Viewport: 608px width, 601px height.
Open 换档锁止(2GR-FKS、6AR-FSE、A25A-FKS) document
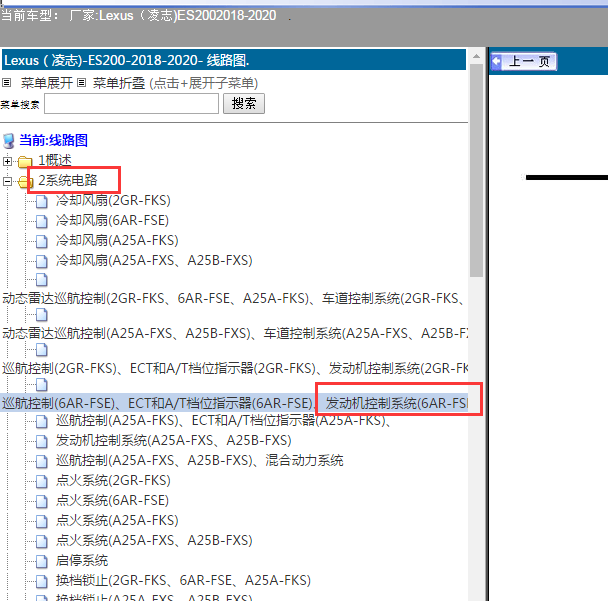pos(183,580)
